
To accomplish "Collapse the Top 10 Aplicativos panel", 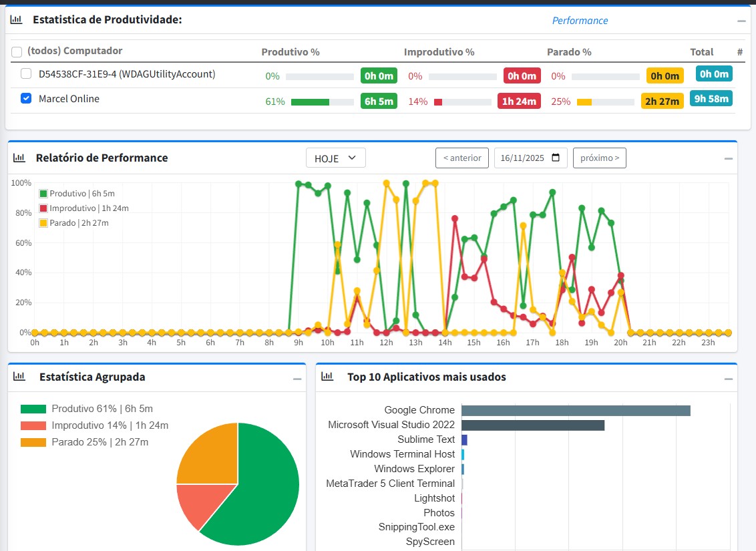I will (x=729, y=379).
